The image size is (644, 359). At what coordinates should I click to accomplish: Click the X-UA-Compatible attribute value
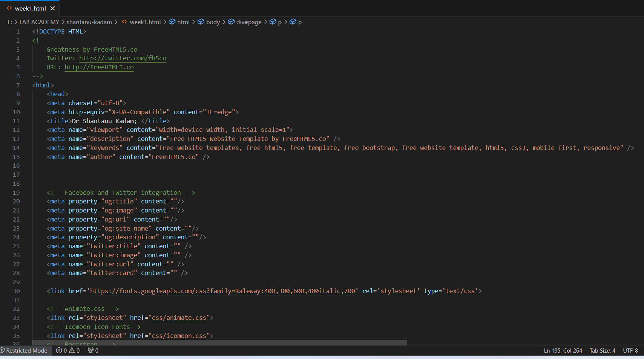(x=139, y=112)
